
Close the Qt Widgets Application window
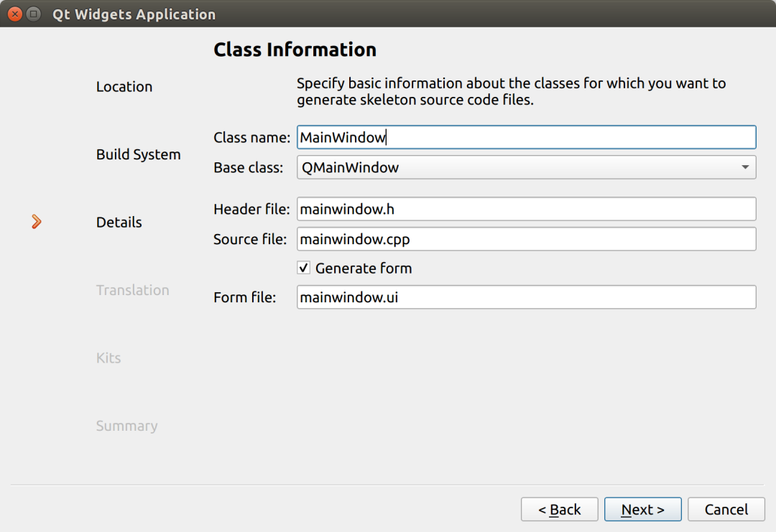15,14
